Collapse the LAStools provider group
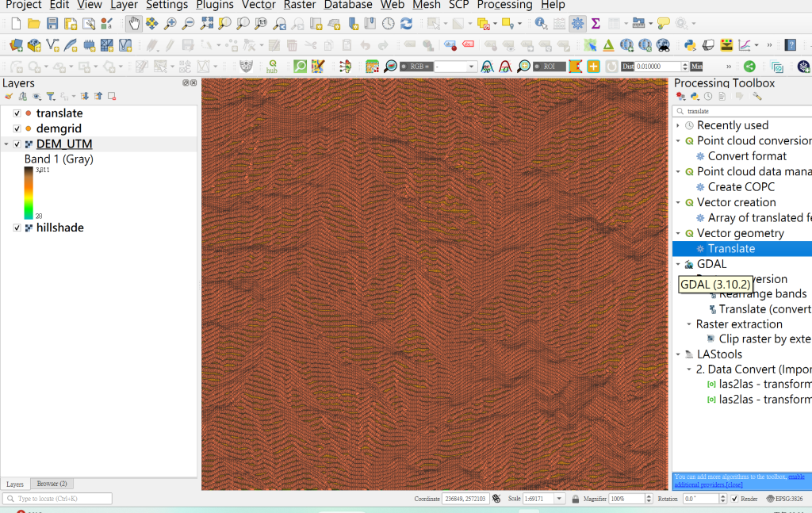Image resolution: width=812 pixels, height=513 pixels. (678, 354)
